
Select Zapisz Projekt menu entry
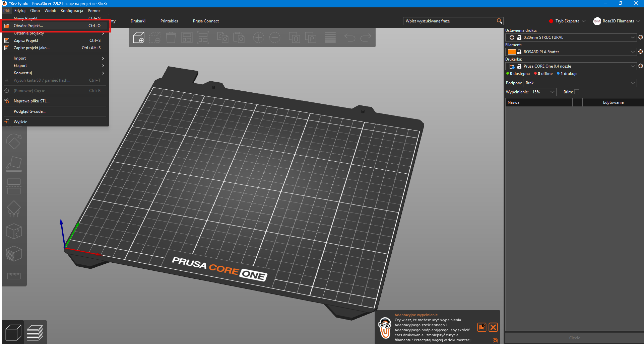55,40
